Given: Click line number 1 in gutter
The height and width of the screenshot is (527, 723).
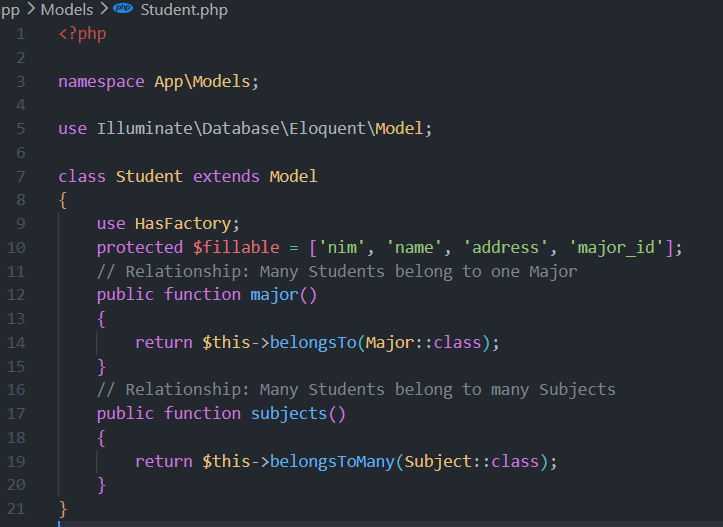Looking at the screenshot, I should click(x=21, y=34).
